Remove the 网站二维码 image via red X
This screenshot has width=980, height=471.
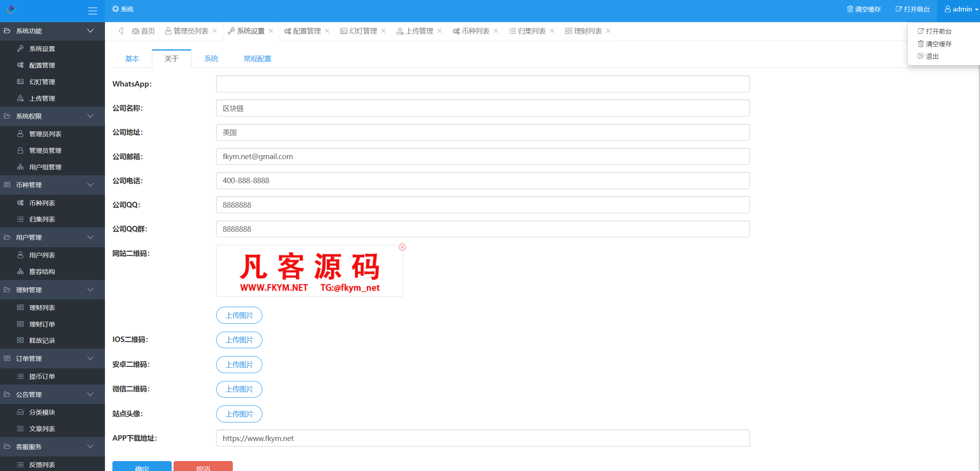click(402, 247)
